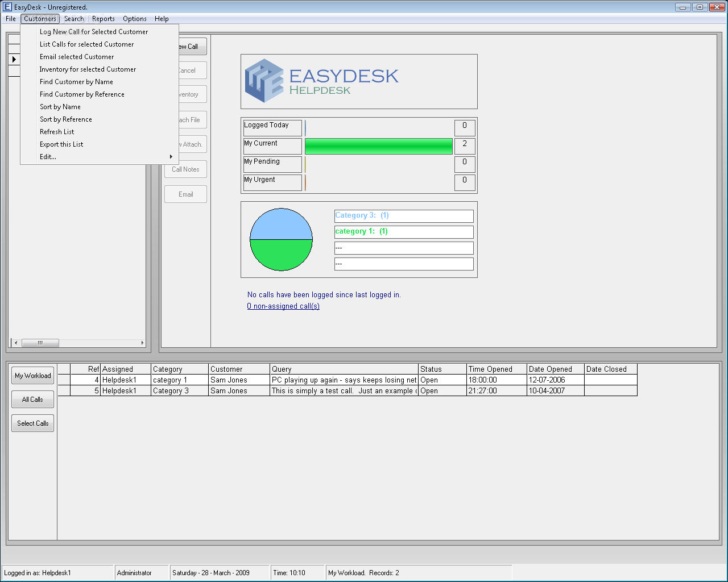Click the My Urgent label
This screenshot has height=582, width=728.
pos(272,182)
